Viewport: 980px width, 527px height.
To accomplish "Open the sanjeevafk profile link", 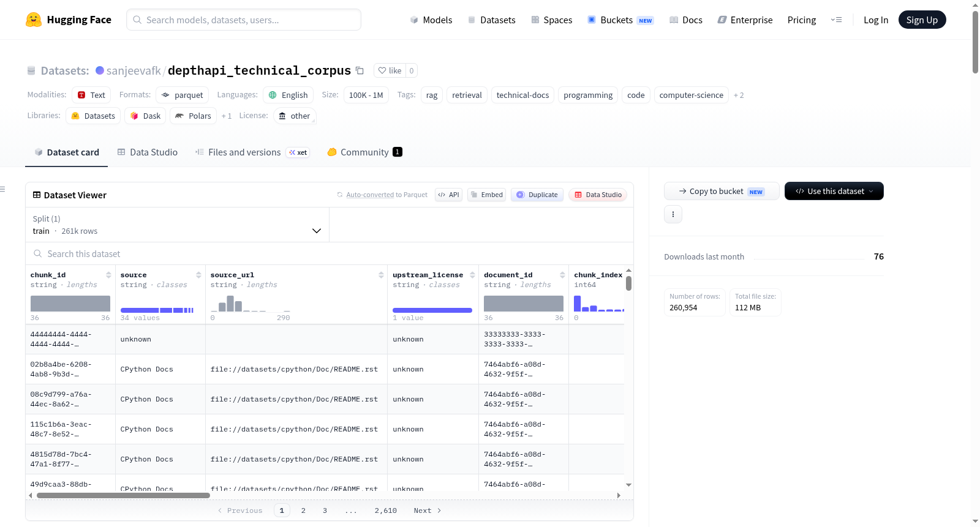I will pos(134,70).
